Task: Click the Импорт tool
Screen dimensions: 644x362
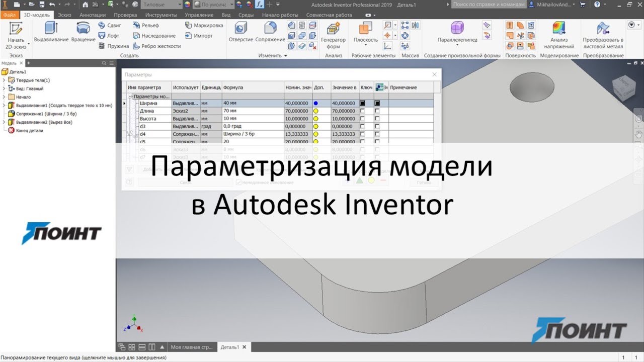Action: click(199, 36)
